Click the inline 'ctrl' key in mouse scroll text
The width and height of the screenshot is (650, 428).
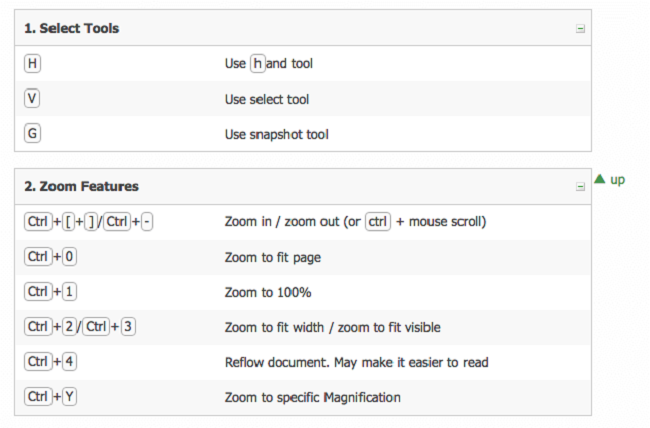pos(377,221)
